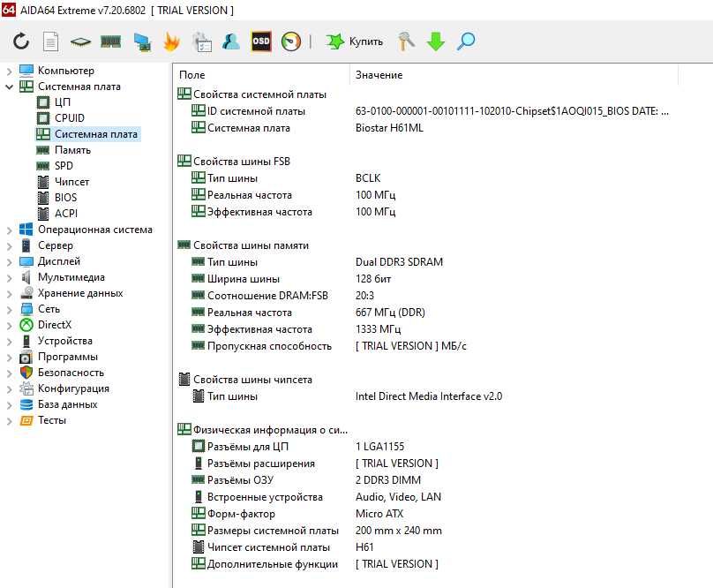Click the Biostar H61ML value
The height and width of the screenshot is (588, 713).
pos(389,128)
